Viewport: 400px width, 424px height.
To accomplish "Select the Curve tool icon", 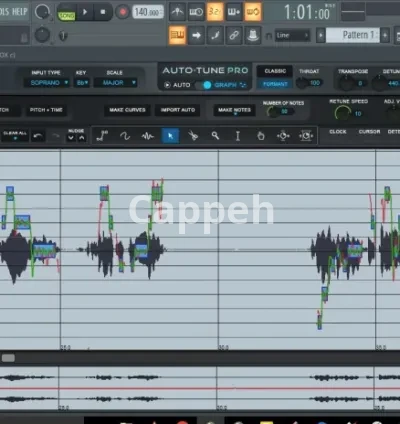I will click(x=125, y=136).
